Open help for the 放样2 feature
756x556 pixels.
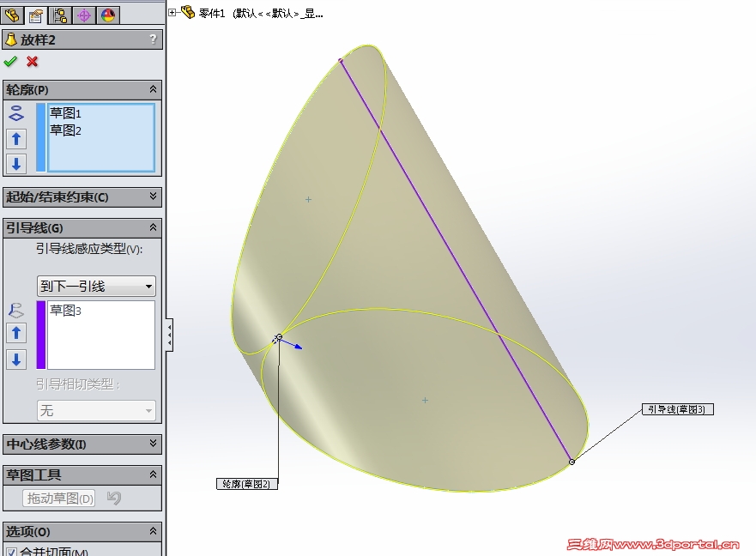pyautogui.click(x=153, y=39)
